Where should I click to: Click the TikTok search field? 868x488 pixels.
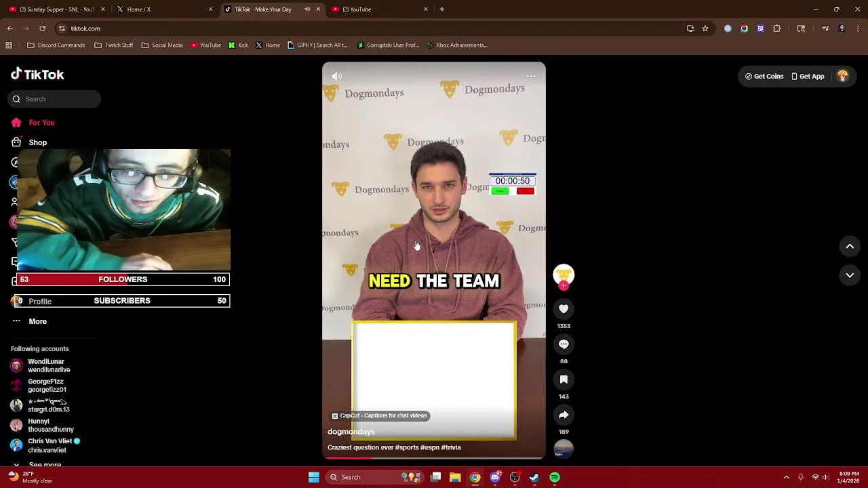pos(54,99)
